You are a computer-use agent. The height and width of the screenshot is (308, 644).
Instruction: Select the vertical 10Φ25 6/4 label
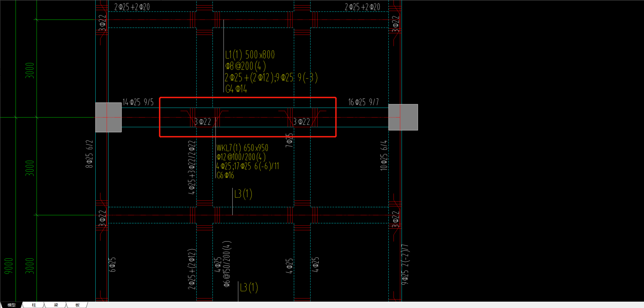(x=384, y=156)
